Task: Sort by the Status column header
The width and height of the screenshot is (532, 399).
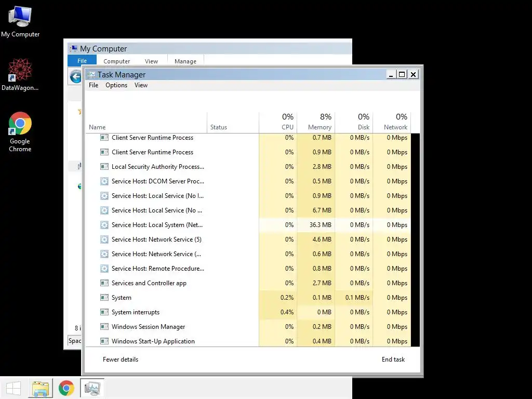Action: 233,123
